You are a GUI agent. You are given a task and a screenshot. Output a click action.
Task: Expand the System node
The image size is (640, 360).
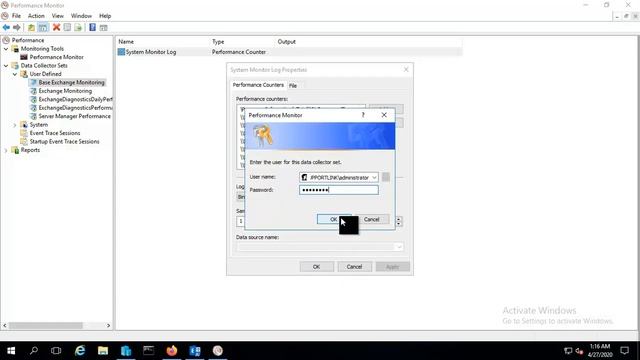click(15, 125)
